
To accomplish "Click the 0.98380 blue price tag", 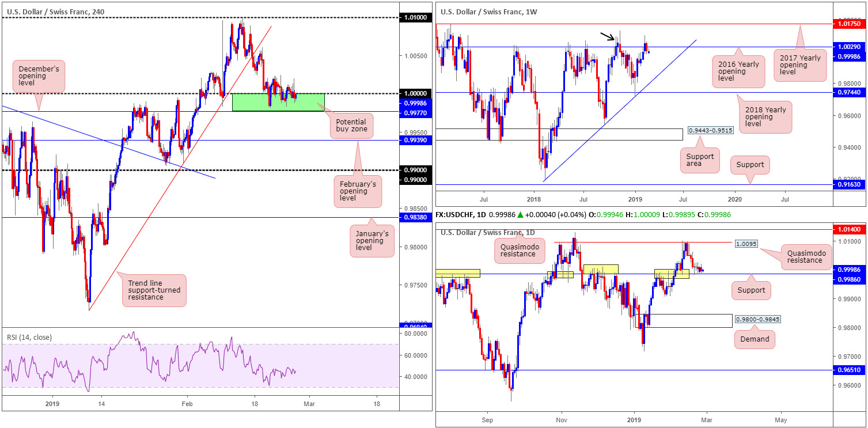I will click(416, 217).
